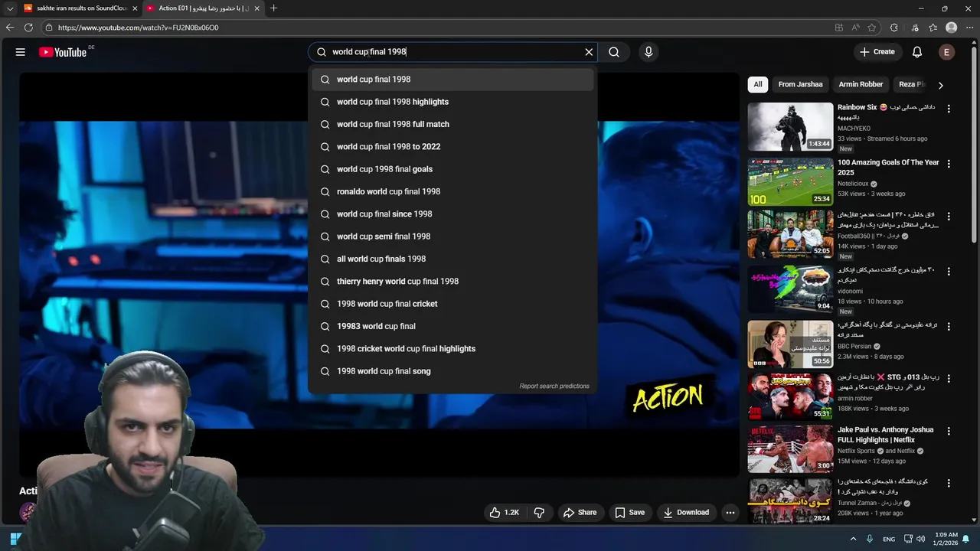The width and height of the screenshot is (980, 551).
Task: Choose suggestion thierry henry world cup final 1998
Action: pyautogui.click(x=452, y=281)
